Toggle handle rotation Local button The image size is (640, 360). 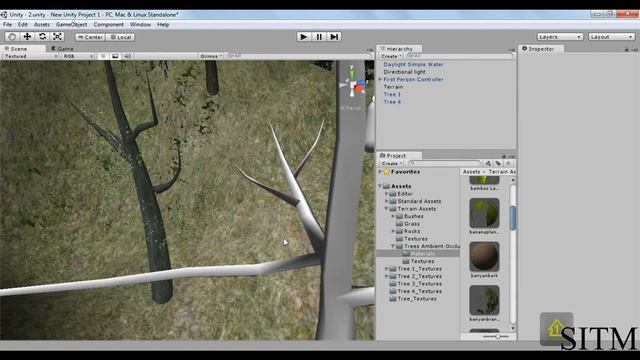point(121,37)
